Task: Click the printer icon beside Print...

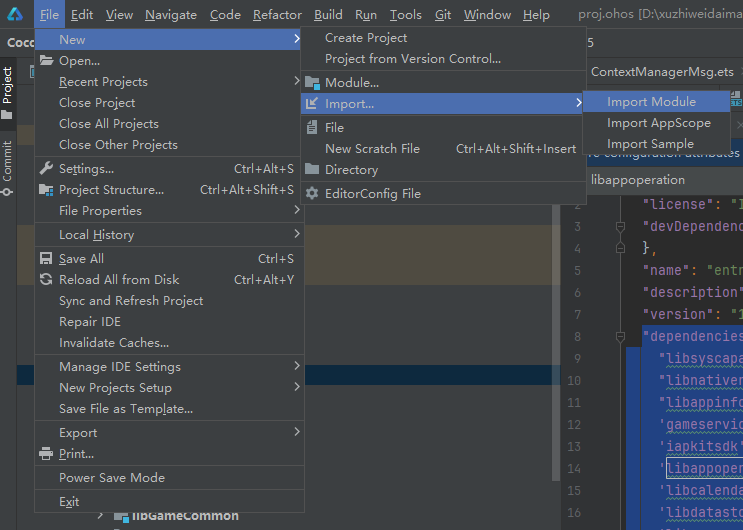Action: [46, 454]
